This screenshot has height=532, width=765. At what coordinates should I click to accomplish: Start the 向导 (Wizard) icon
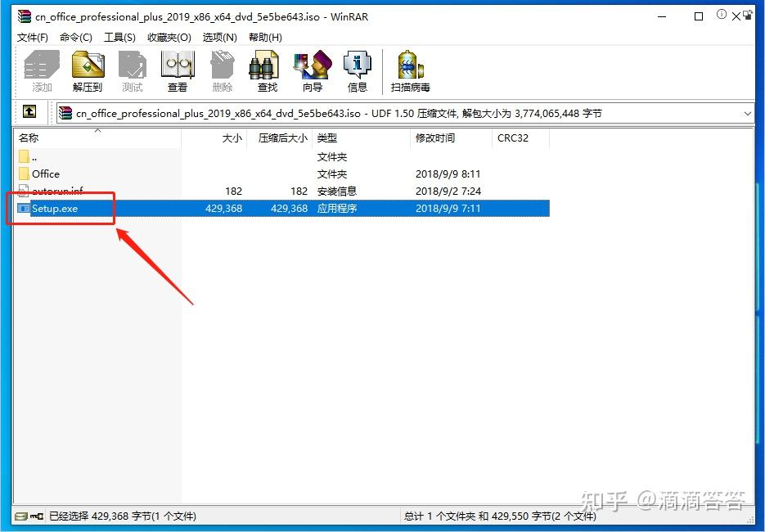(x=312, y=70)
